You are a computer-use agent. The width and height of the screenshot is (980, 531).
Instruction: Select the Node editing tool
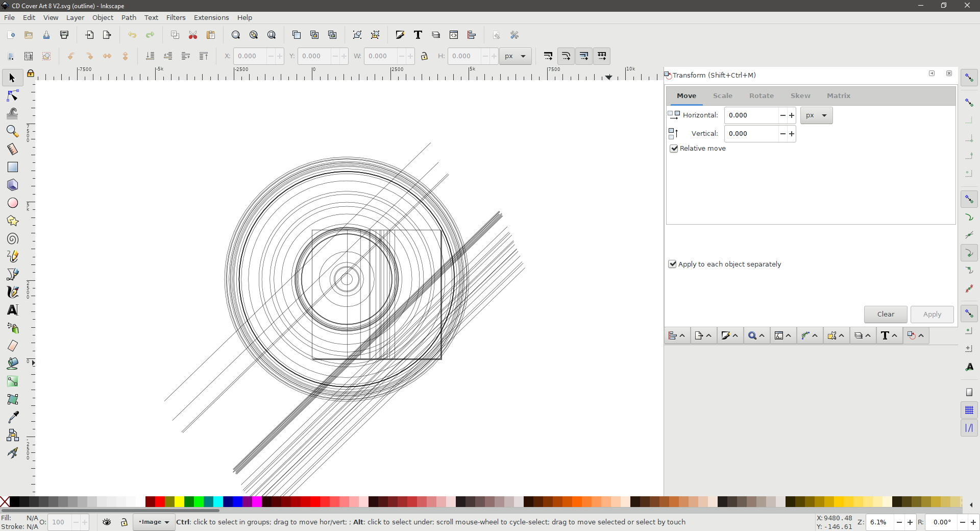click(12, 95)
